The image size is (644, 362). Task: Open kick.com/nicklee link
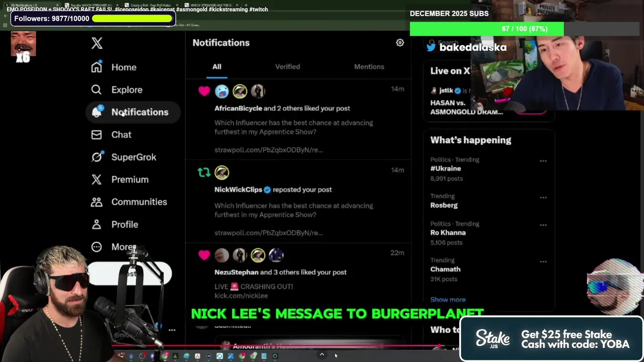pyautogui.click(x=241, y=296)
